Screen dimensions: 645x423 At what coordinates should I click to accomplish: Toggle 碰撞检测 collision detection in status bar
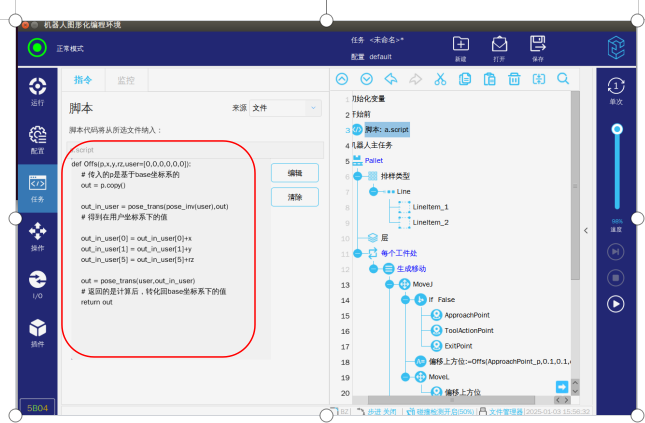(x=438, y=411)
